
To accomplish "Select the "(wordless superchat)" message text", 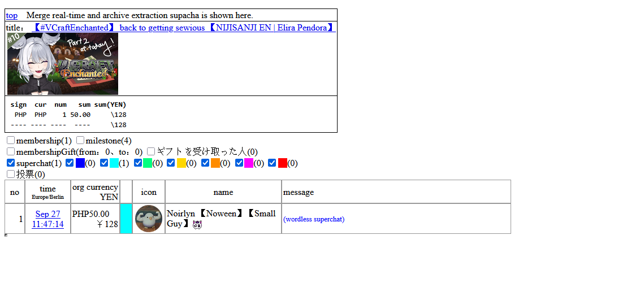I will point(314,219).
